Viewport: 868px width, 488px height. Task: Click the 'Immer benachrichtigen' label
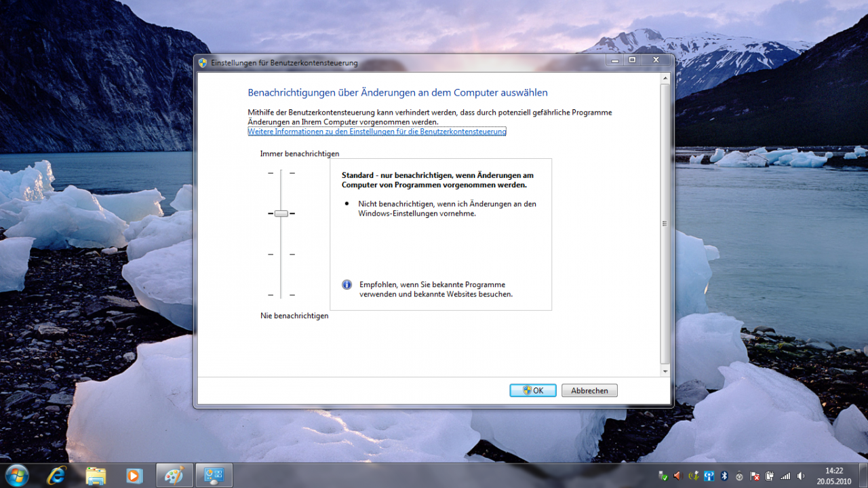(x=300, y=154)
